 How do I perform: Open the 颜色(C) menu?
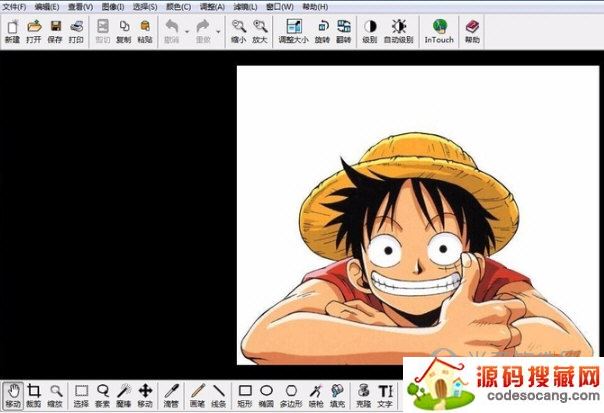pos(178,7)
